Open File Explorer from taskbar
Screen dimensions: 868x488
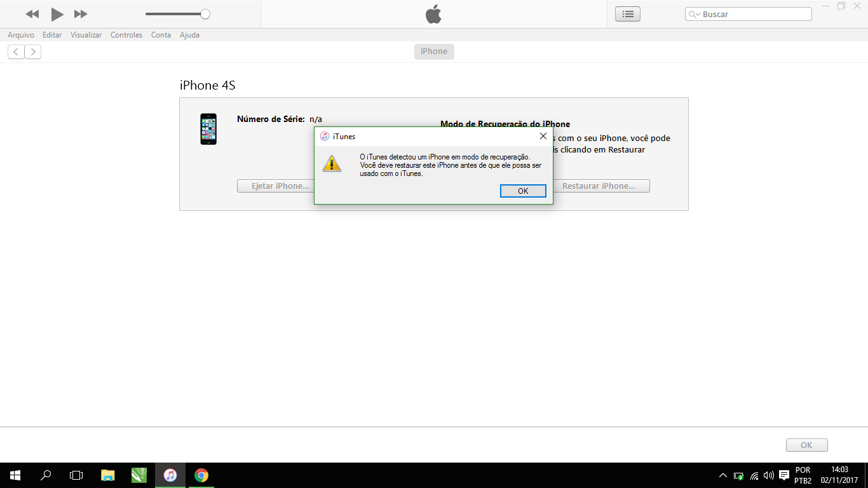point(108,475)
